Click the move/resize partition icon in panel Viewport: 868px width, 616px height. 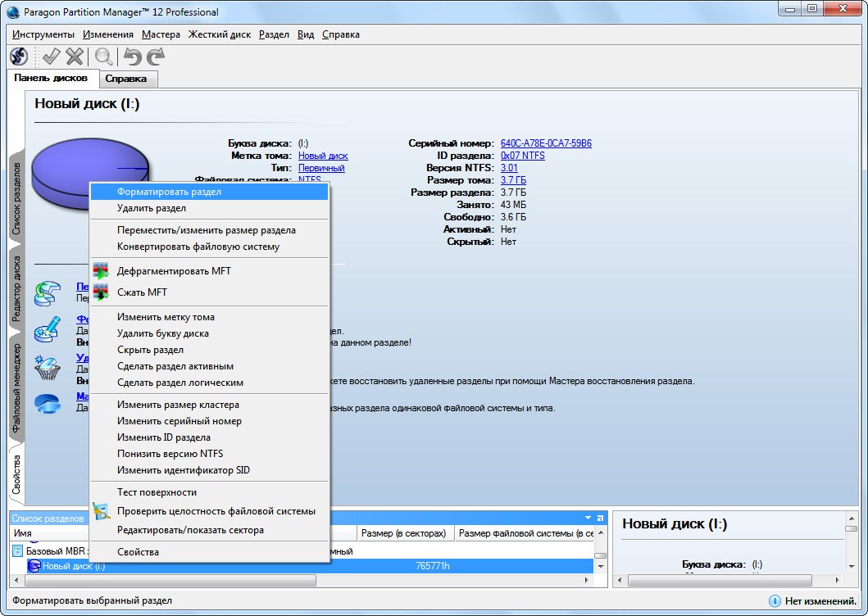click(48, 292)
